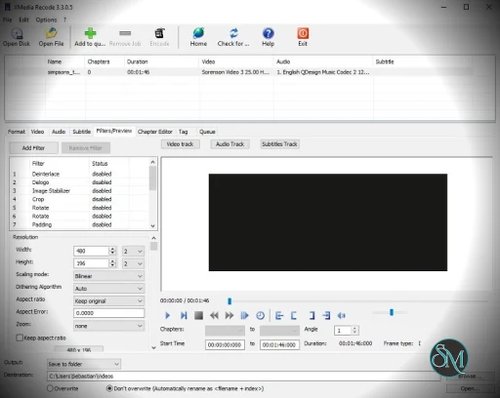Click the go to end marker icon

pyautogui.click(x=327, y=315)
